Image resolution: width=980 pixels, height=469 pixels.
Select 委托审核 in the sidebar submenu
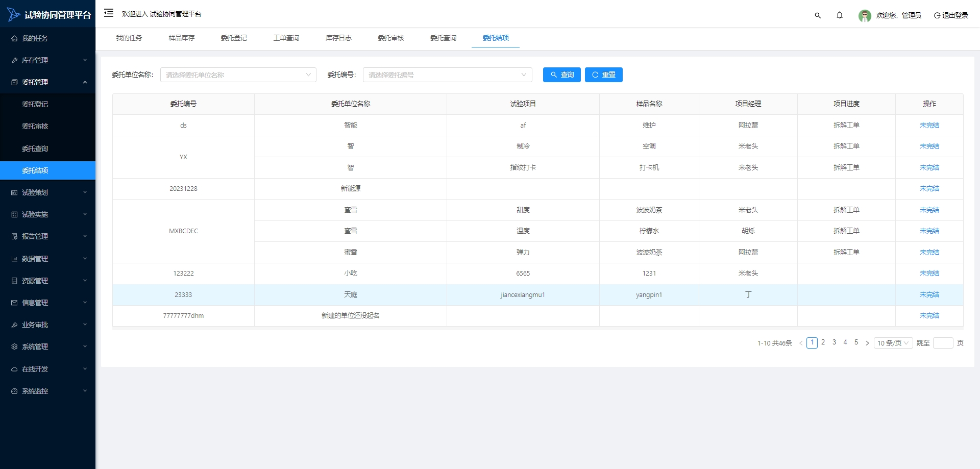click(35, 127)
